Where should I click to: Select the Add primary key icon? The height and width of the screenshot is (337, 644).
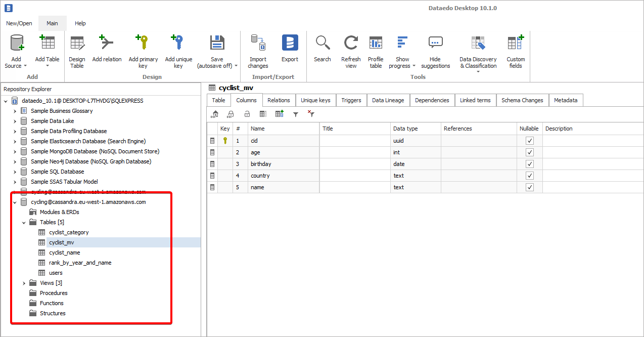point(143,44)
